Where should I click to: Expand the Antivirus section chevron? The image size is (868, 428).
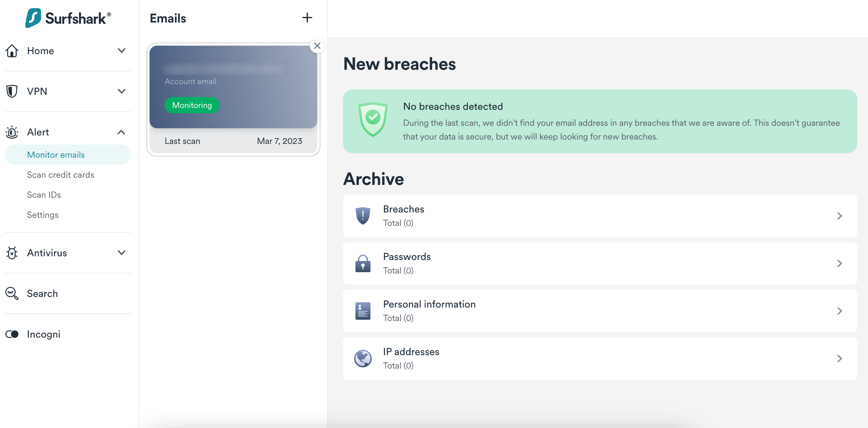pos(121,253)
